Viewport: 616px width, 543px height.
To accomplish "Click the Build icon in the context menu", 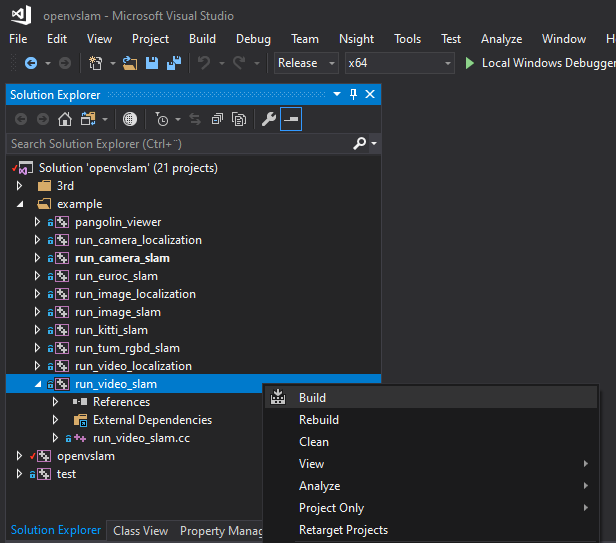I will tap(278, 397).
